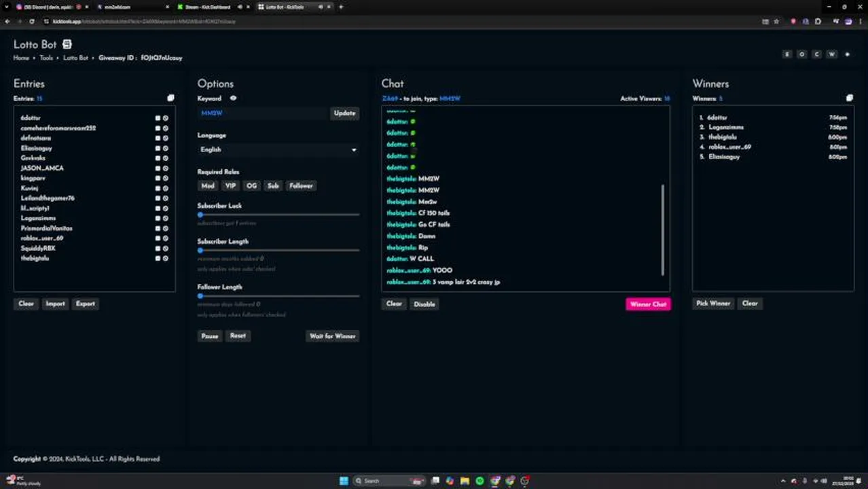868x489 pixels.
Task: Click the Follower Length slider handle
Action: click(x=200, y=296)
